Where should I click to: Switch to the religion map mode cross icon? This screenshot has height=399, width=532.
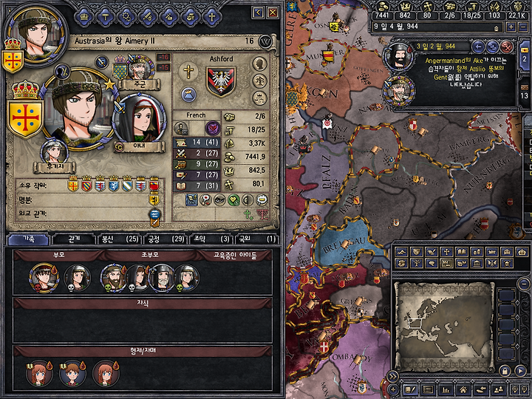pos(446,252)
